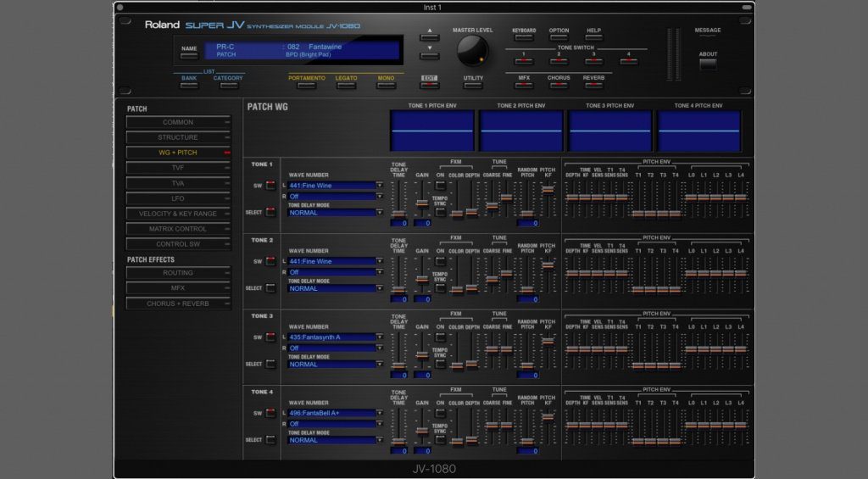The height and width of the screenshot is (479, 868).
Task: Click the MASTER LEVEL knob
Action: point(472,50)
